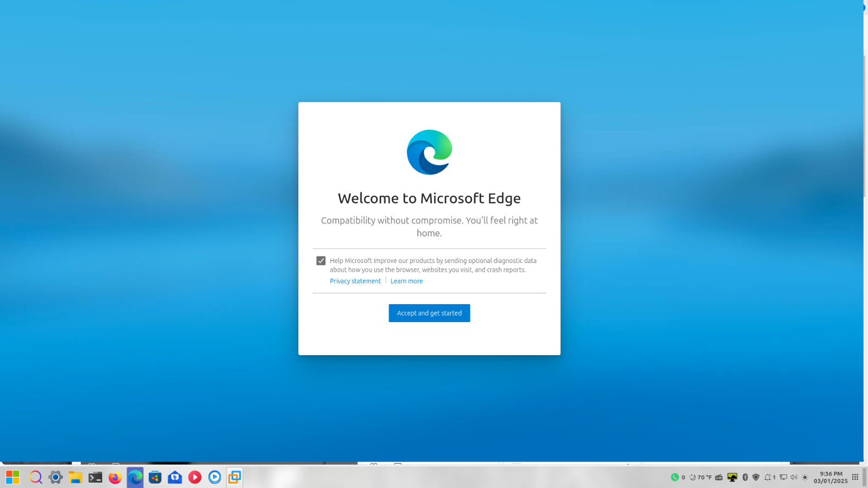
Task: Open the search magnifier in taskbar
Action: [x=36, y=477]
